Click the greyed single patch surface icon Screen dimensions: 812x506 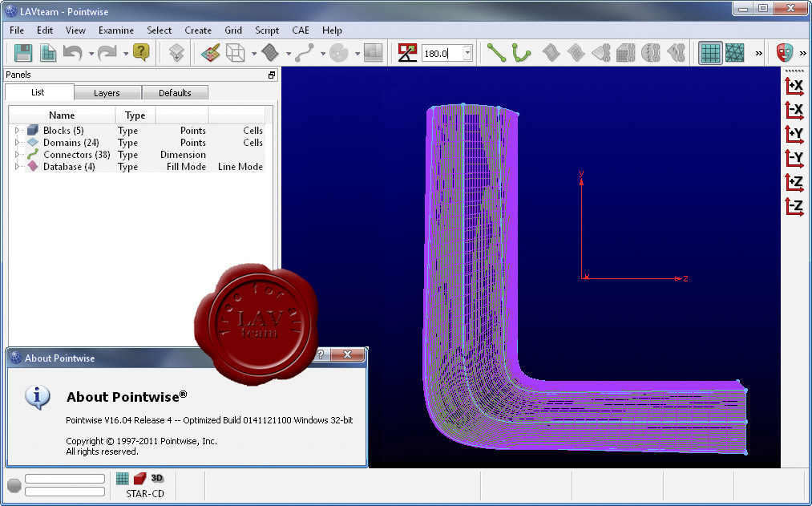point(551,53)
